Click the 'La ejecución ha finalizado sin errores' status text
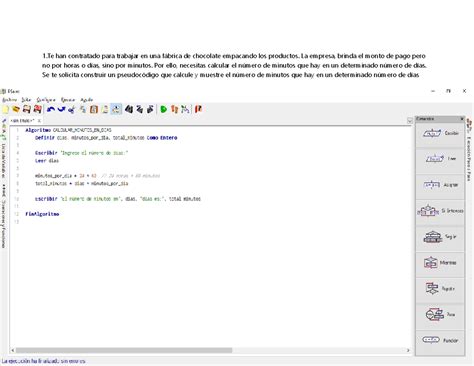 (43, 361)
